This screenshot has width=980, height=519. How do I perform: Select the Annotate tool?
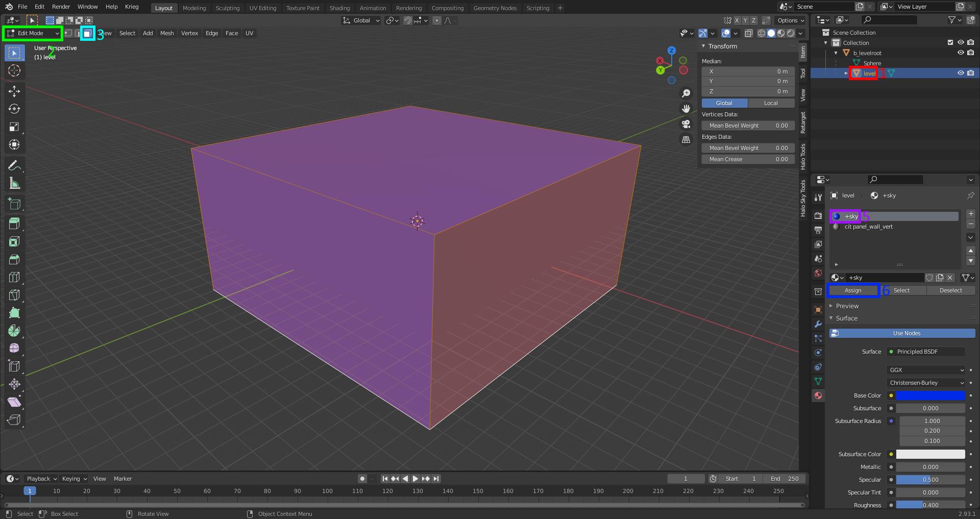click(x=14, y=165)
